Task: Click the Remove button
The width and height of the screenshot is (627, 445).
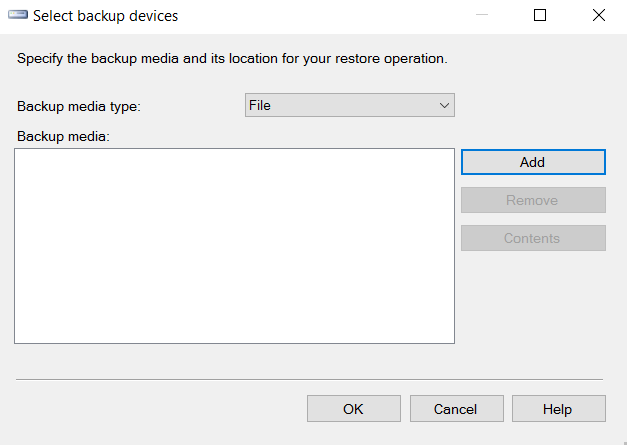Action: tap(532, 200)
